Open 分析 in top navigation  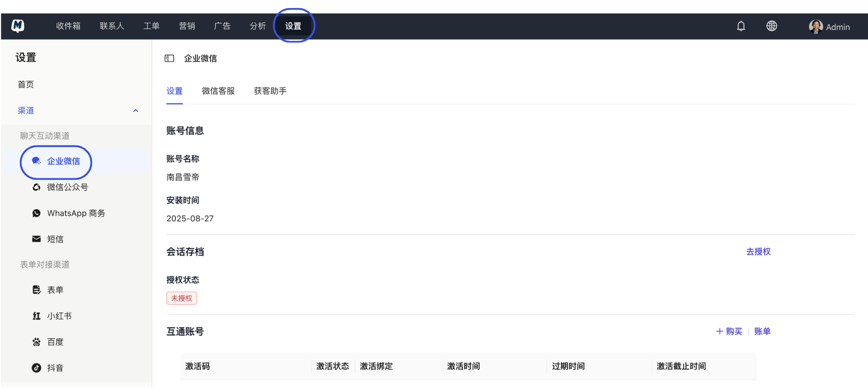click(x=258, y=26)
